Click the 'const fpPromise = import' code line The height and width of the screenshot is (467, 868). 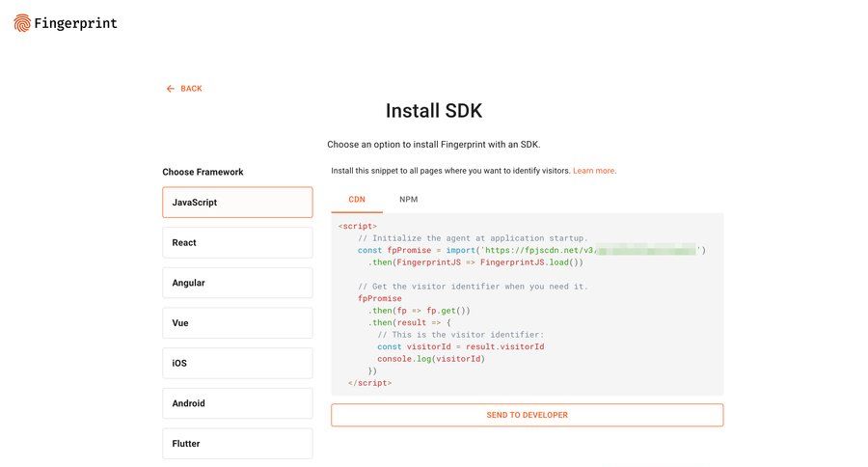click(x=531, y=251)
